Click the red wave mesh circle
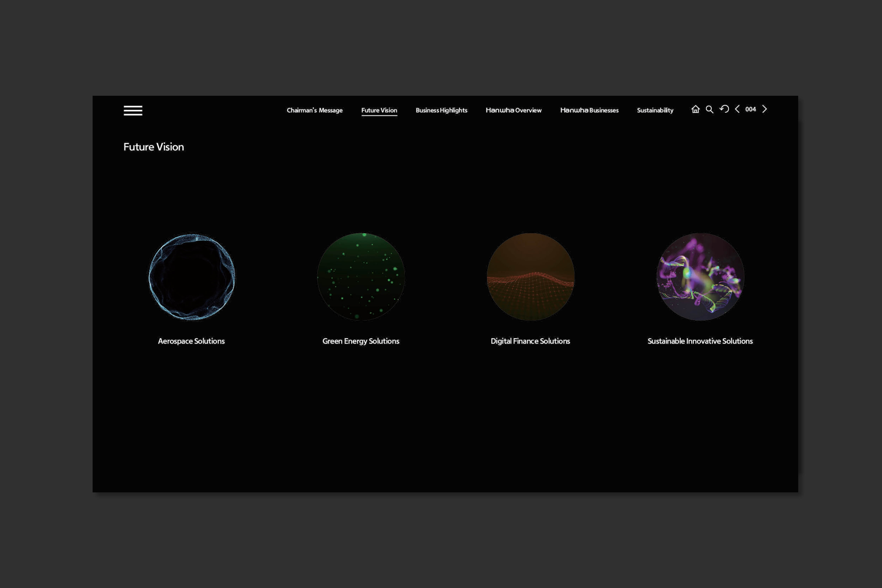 530,277
